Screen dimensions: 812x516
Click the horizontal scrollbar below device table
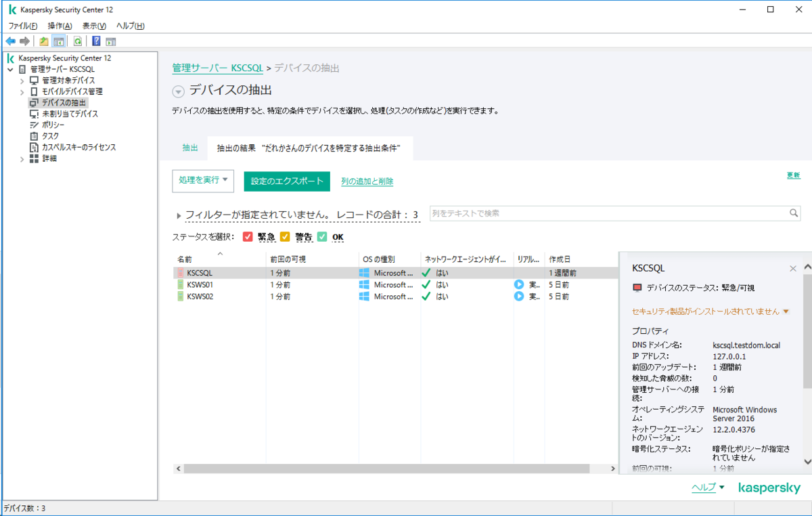point(388,469)
